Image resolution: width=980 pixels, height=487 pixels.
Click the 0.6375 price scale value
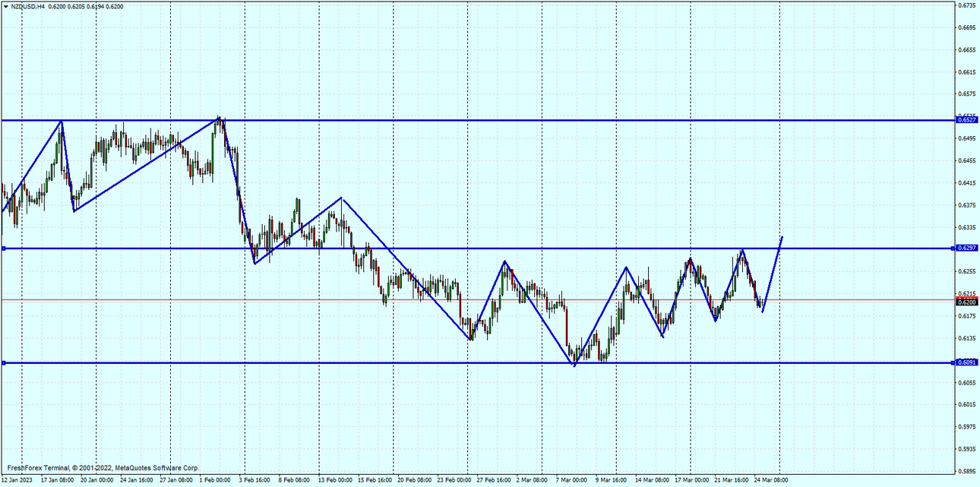point(967,205)
